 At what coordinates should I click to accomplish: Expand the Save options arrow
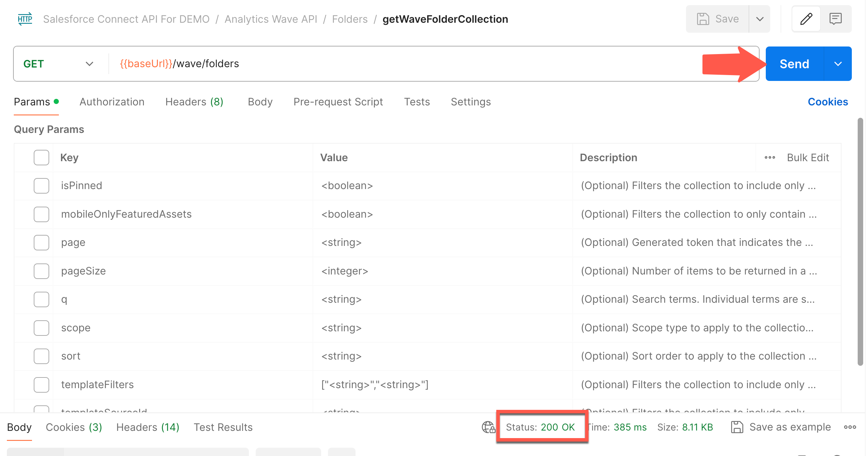pyautogui.click(x=760, y=19)
